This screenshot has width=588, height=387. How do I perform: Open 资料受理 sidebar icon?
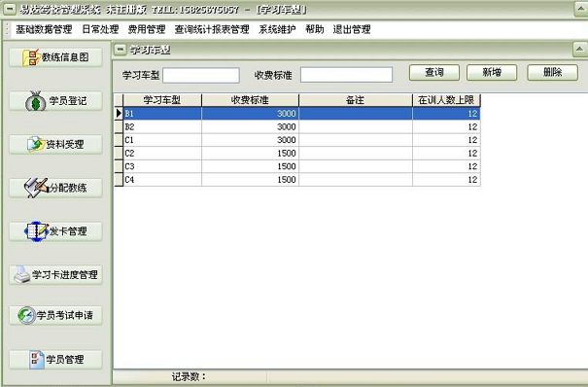[x=36, y=144]
